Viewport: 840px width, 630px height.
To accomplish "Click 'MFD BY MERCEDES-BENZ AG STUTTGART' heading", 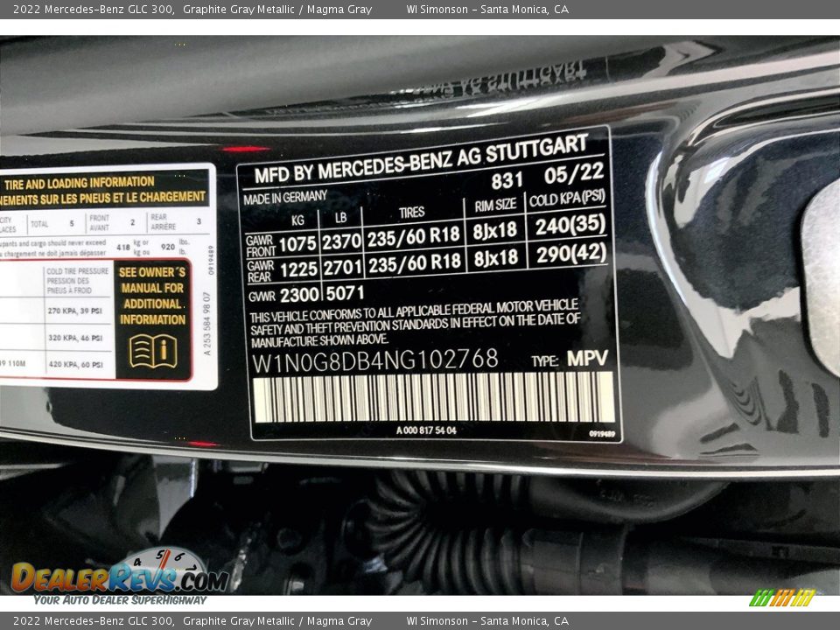I will pos(421,159).
